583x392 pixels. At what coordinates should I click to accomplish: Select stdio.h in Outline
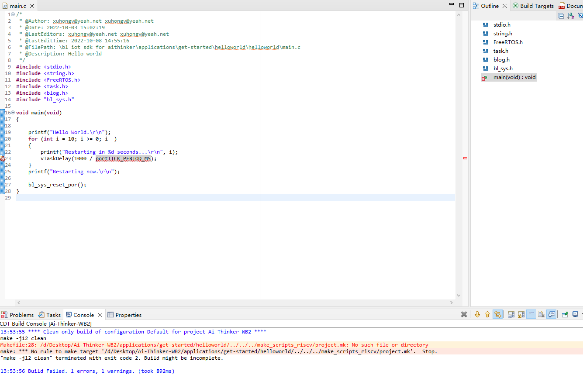[x=502, y=25]
